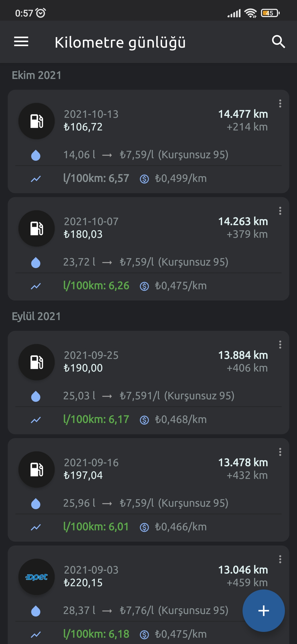Open overflow menu for 2021-10-07 entry
The width and height of the screenshot is (297, 644).
click(x=280, y=211)
